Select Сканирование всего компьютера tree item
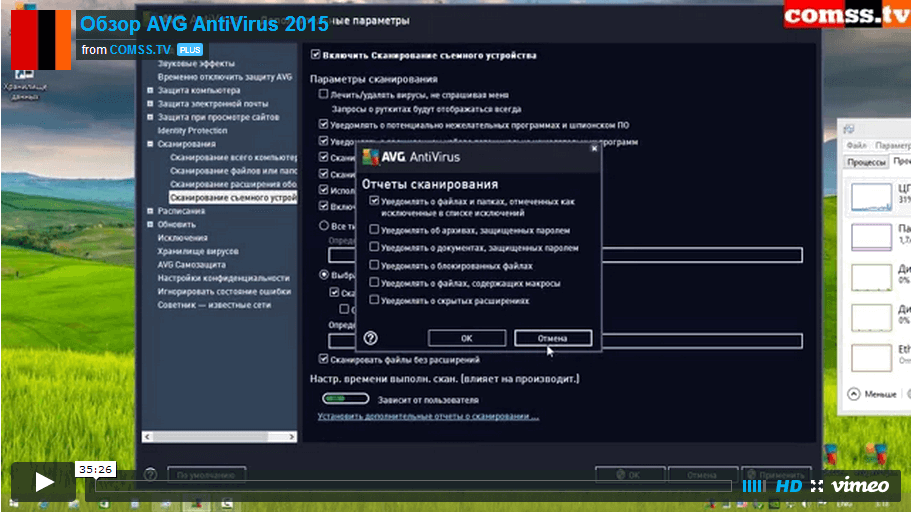The height and width of the screenshot is (513, 911). point(234,157)
